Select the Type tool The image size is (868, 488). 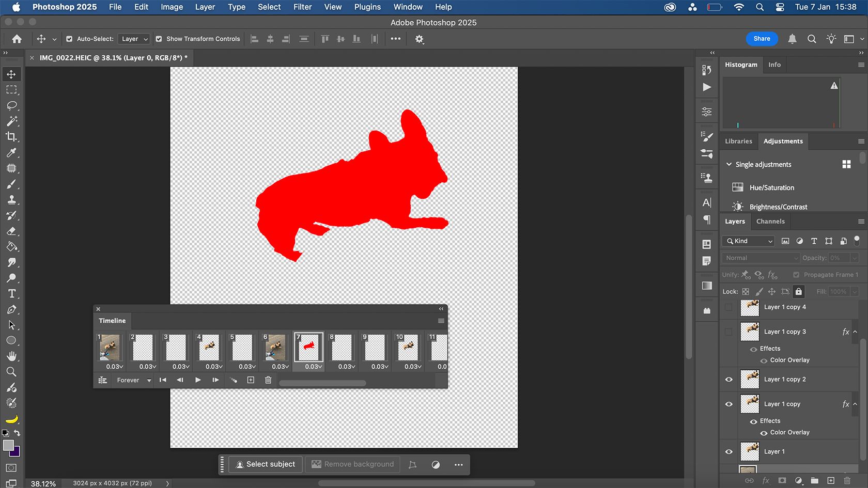[x=11, y=293]
